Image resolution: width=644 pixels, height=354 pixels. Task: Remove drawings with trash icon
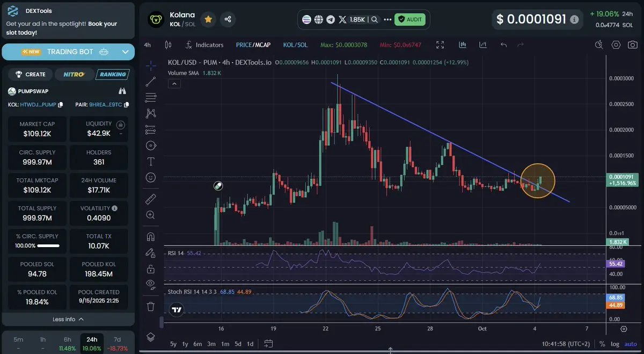point(151,307)
